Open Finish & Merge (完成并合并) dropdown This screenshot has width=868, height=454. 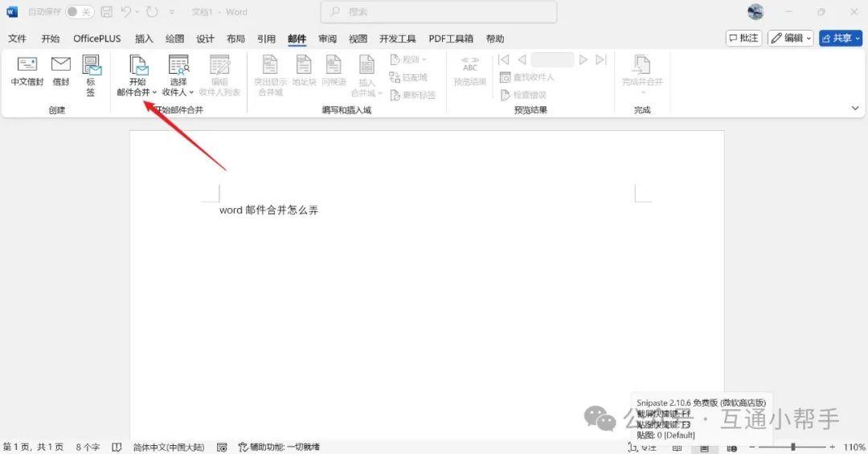[x=642, y=75]
